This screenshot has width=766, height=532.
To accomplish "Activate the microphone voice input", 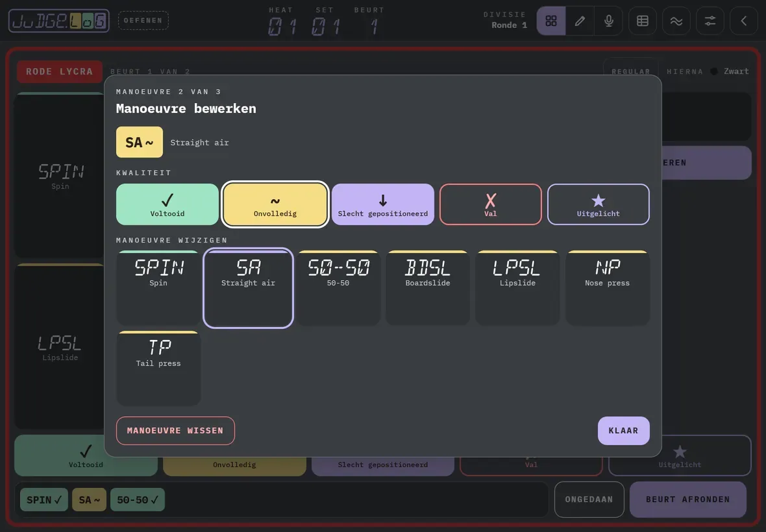I will pos(609,21).
